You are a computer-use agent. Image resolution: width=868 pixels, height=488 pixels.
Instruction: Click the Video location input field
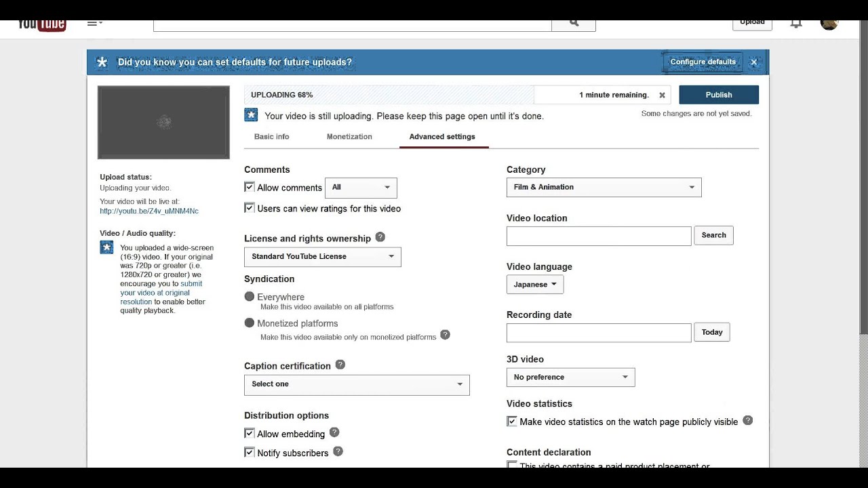[x=599, y=236]
